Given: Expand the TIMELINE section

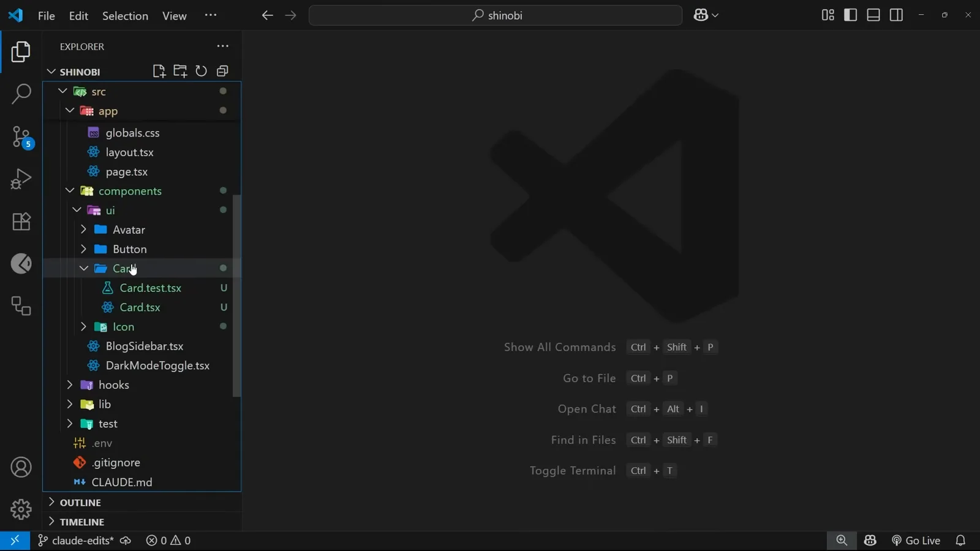Looking at the screenshot, I should point(51,522).
